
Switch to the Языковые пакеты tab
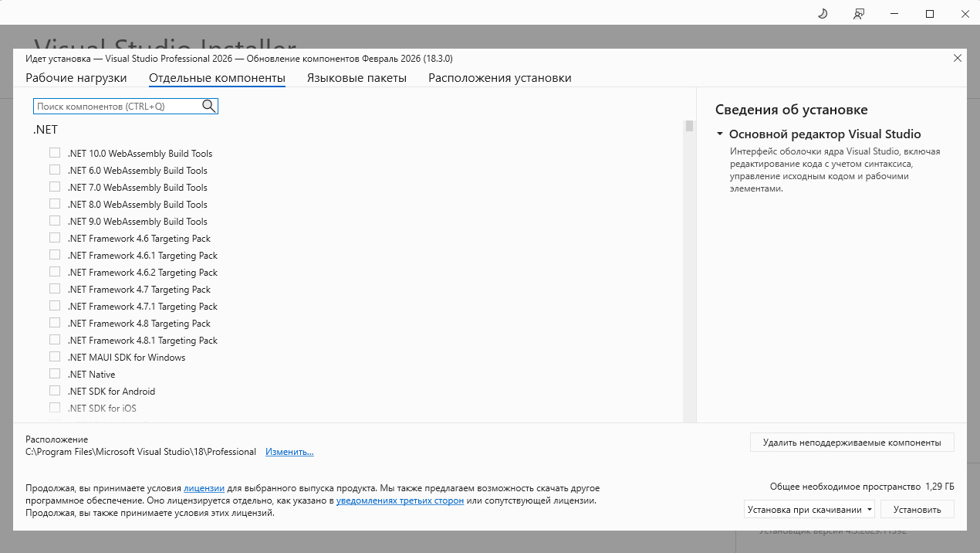(x=357, y=78)
